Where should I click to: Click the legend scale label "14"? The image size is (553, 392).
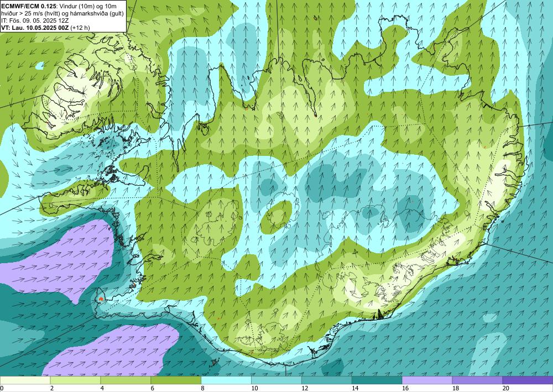355,388
